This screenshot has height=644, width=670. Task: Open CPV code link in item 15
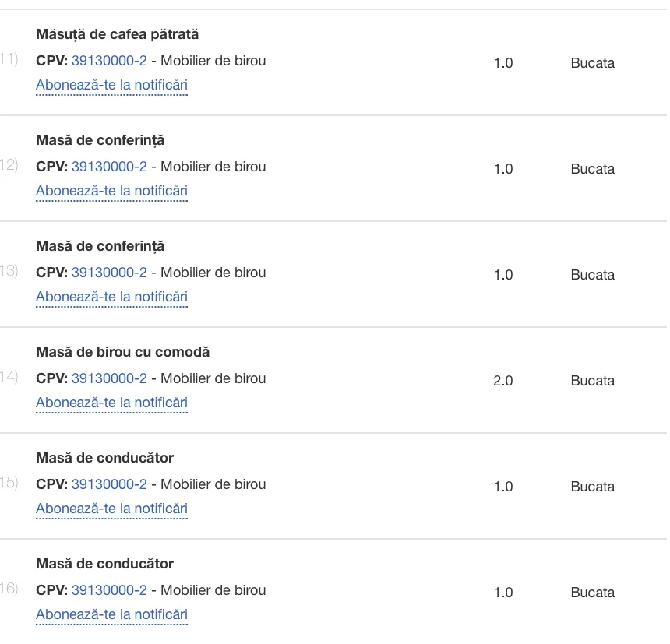pyautogui.click(x=109, y=484)
